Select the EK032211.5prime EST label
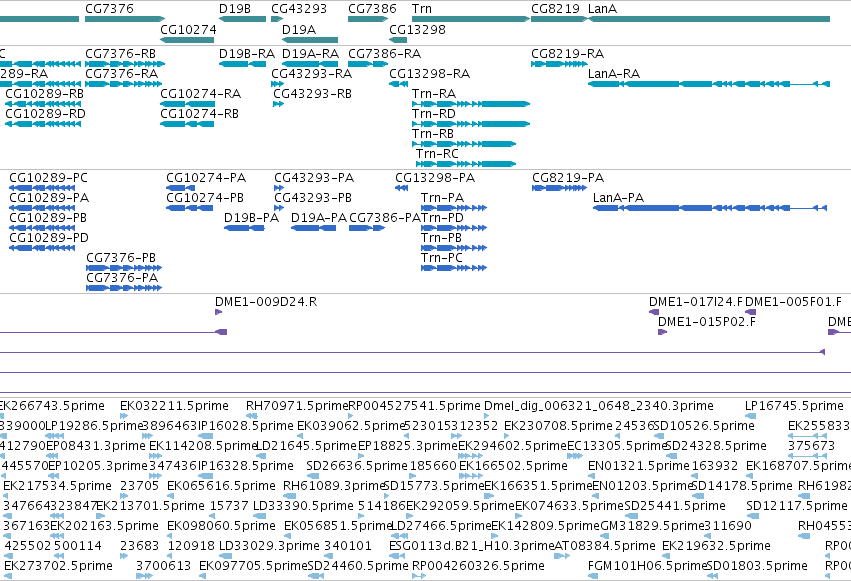 click(174, 406)
